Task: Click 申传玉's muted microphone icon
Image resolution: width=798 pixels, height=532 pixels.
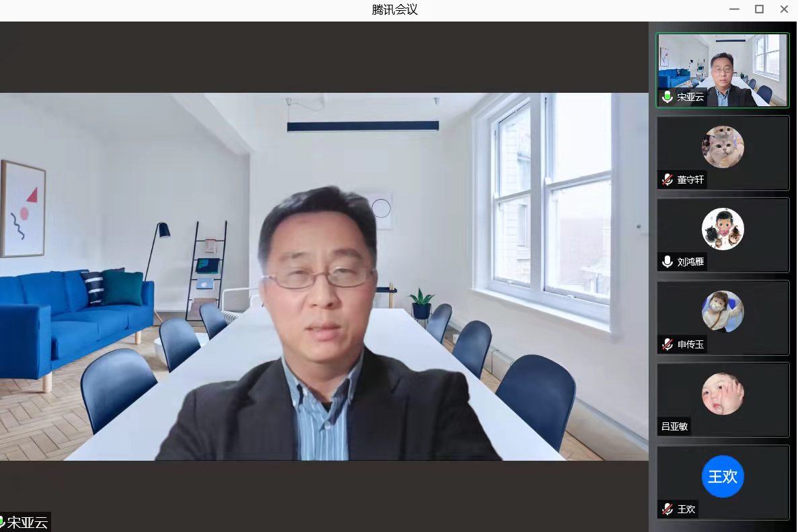Action: tap(667, 344)
